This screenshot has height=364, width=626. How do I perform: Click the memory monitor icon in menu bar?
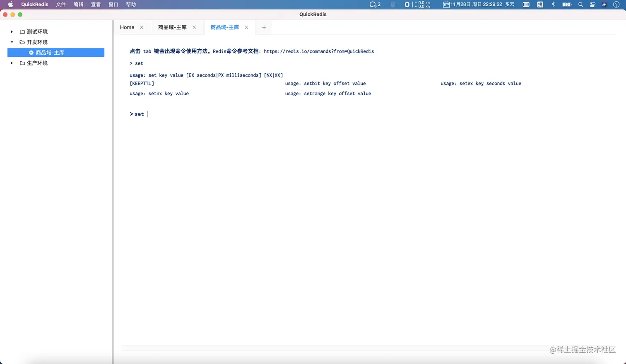(526, 5)
